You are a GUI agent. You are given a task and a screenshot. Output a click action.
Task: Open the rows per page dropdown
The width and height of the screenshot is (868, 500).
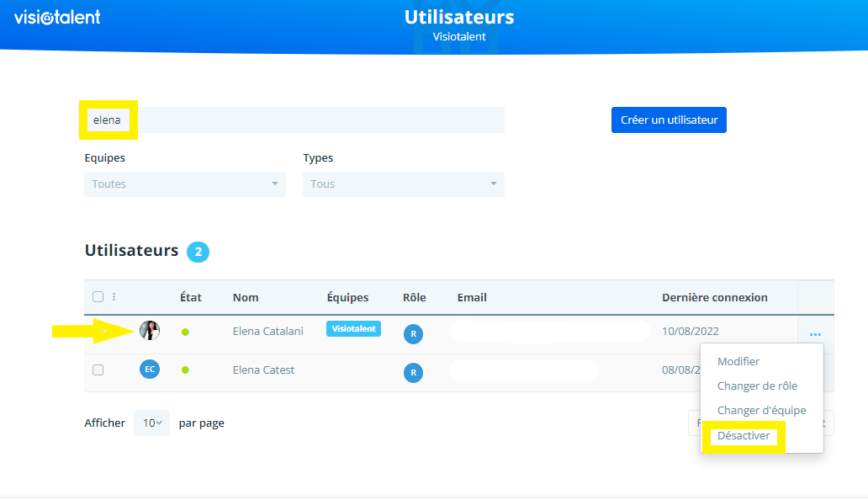coord(151,423)
